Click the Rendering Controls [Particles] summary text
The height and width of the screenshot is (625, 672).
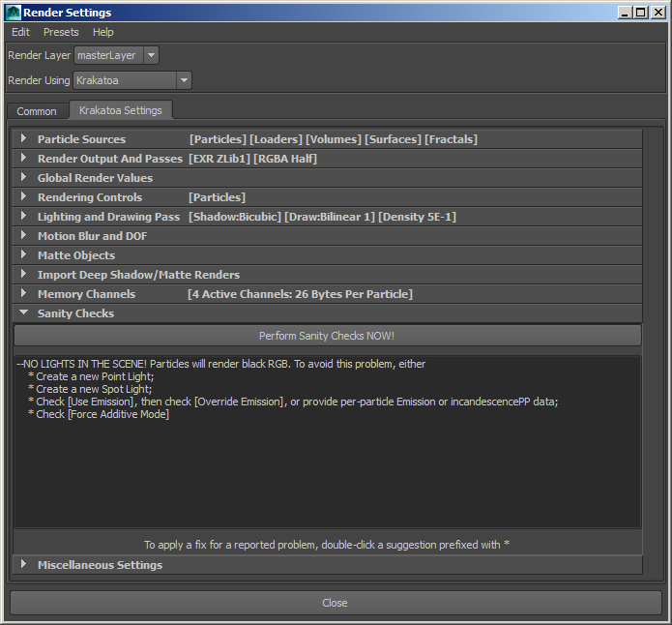218,197
